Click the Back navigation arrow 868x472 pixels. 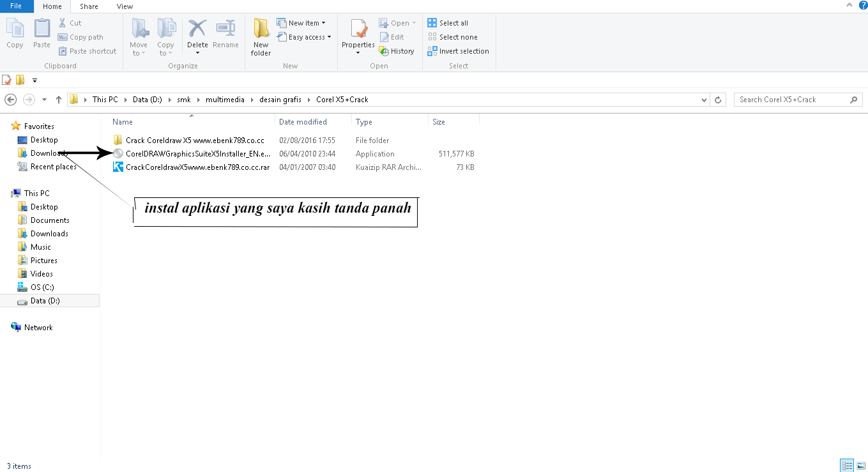tap(10, 100)
